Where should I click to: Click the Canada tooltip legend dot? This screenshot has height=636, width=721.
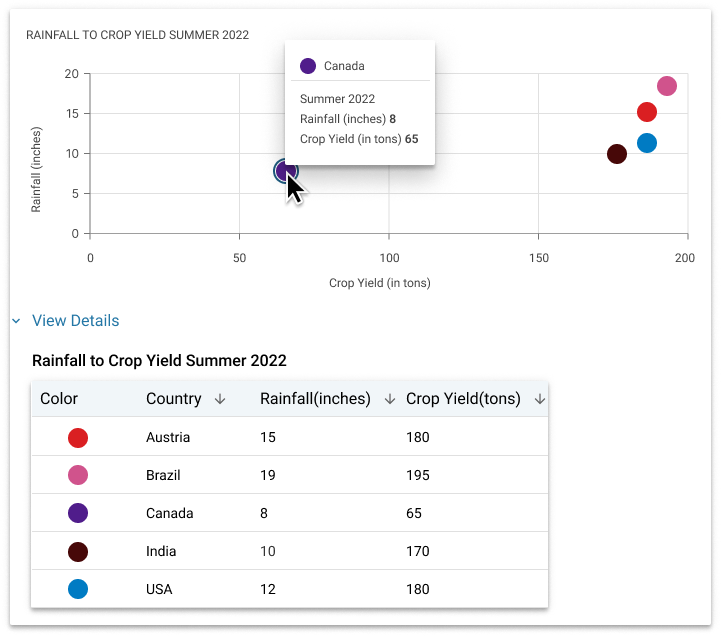click(308, 66)
